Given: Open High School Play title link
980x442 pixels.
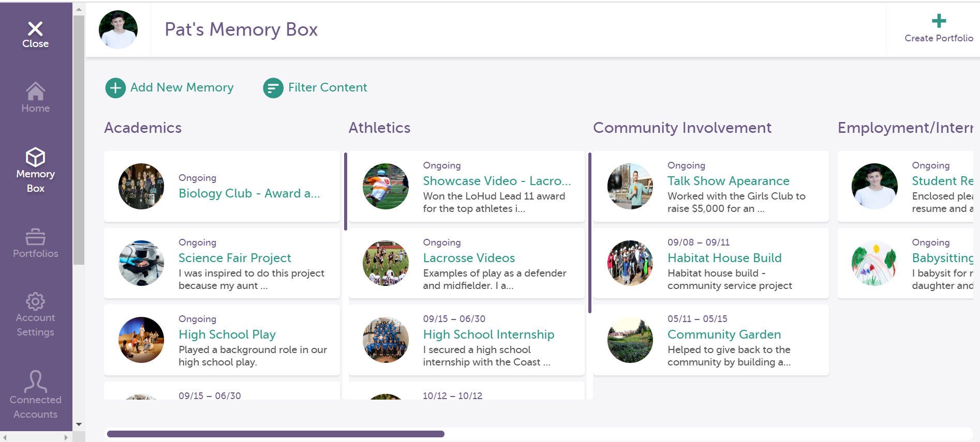Looking at the screenshot, I should pos(227,334).
